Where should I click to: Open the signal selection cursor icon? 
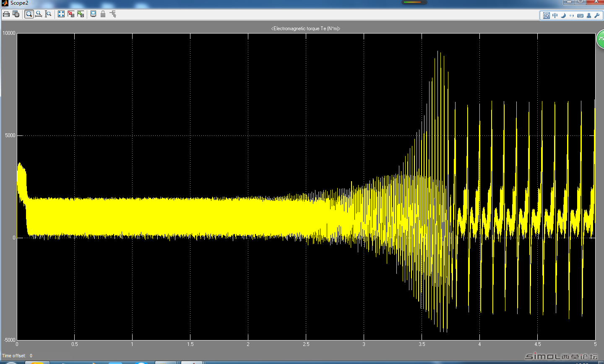113,14
